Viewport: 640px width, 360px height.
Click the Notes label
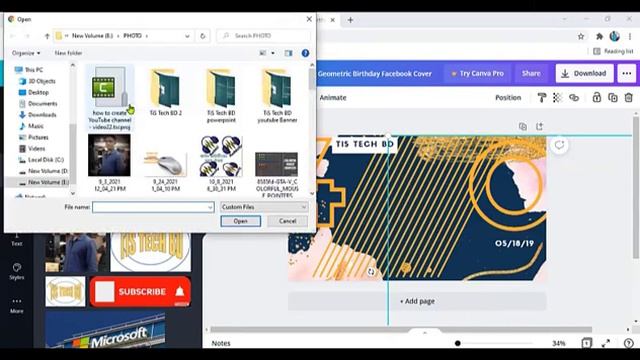221,343
